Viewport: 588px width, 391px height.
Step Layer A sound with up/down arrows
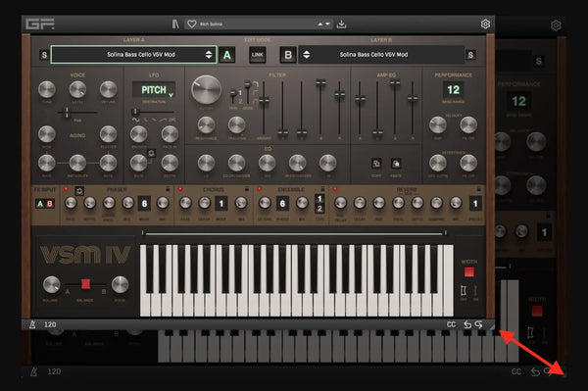coord(209,55)
